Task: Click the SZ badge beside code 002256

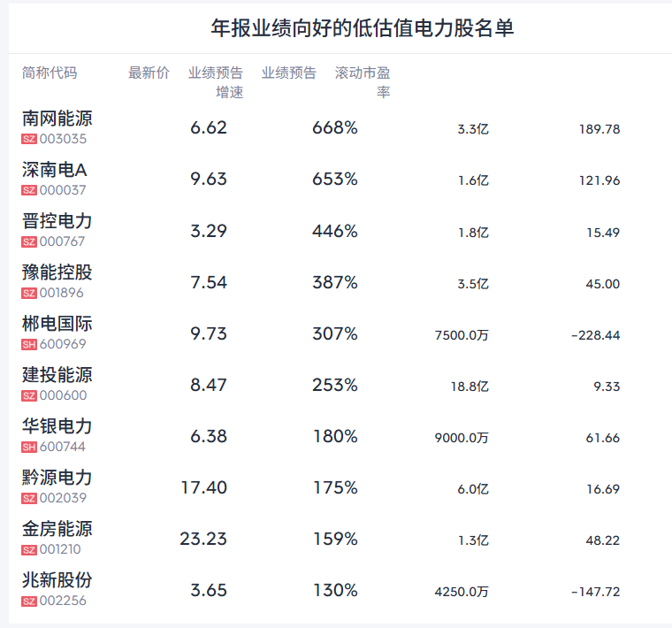Action: (x=29, y=601)
